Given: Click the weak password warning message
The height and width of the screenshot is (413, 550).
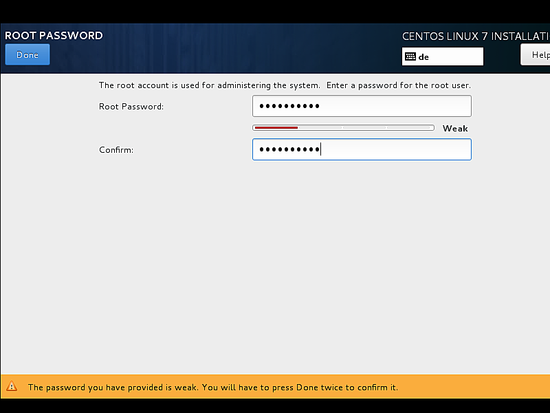Looking at the screenshot, I should (x=213, y=387).
